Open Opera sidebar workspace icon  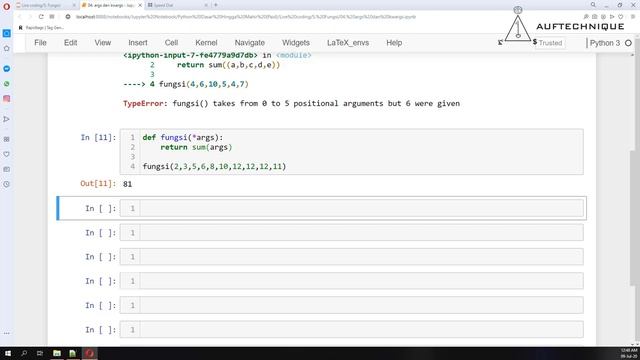click(x=7, y=33)
